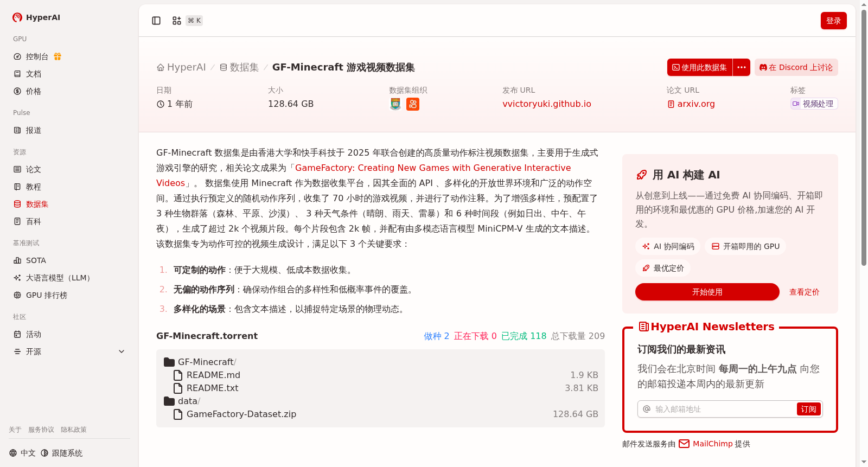Open the 中文 language selector
The height and width of the screenshot is (467, 868).
point(22,453)
